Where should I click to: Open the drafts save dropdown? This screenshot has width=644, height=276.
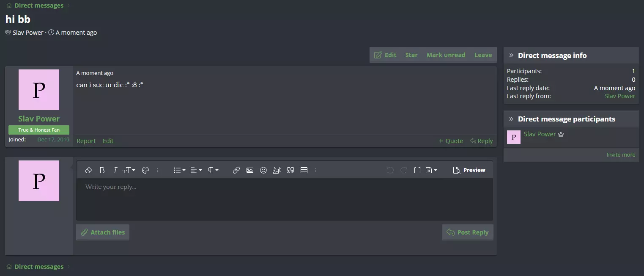(x=431, y=170)
